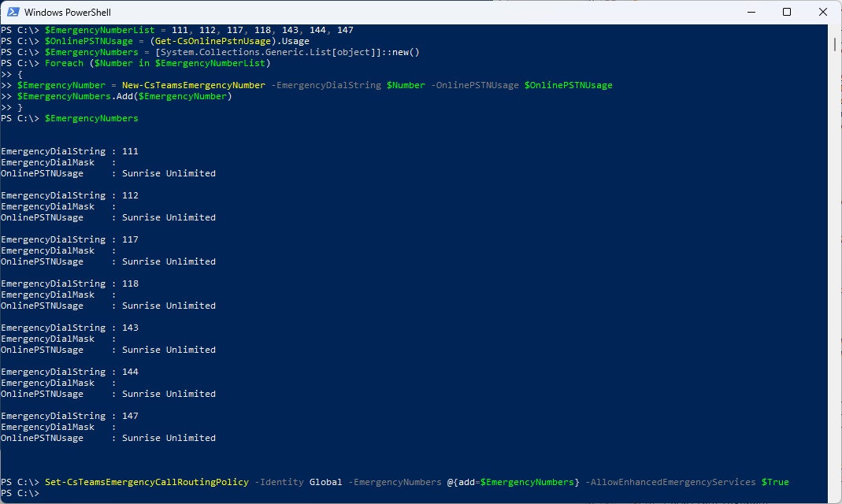
Task: Click the "Windows PowerShell" window title text
Action: [68, 13]
